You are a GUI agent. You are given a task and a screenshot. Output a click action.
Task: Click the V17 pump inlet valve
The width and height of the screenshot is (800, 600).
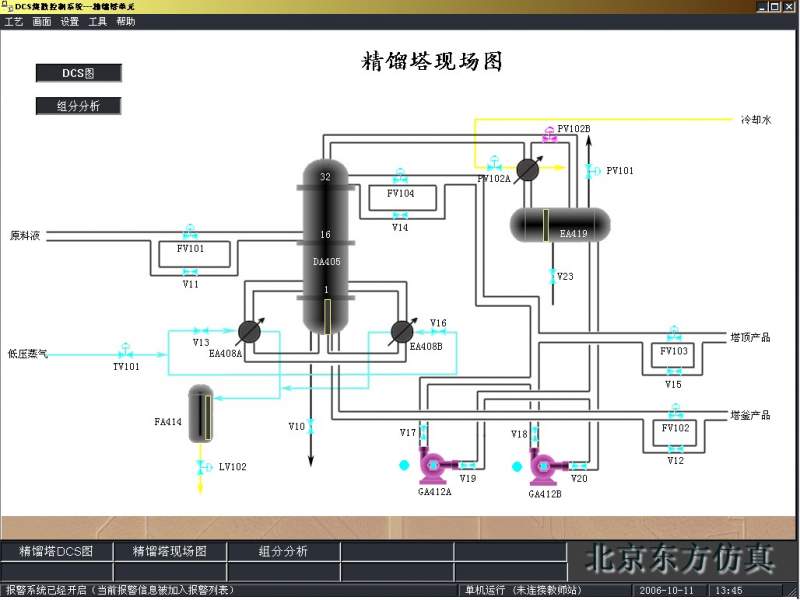click(x=423, y=432)
